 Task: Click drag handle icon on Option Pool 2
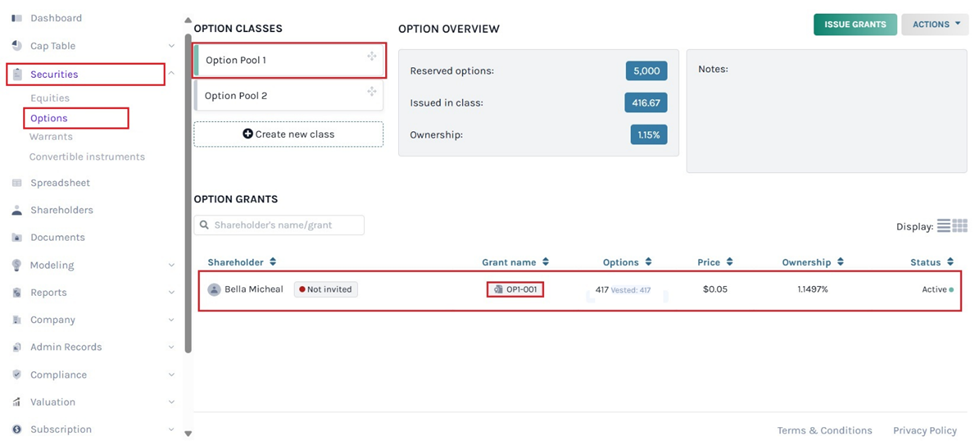371,92
